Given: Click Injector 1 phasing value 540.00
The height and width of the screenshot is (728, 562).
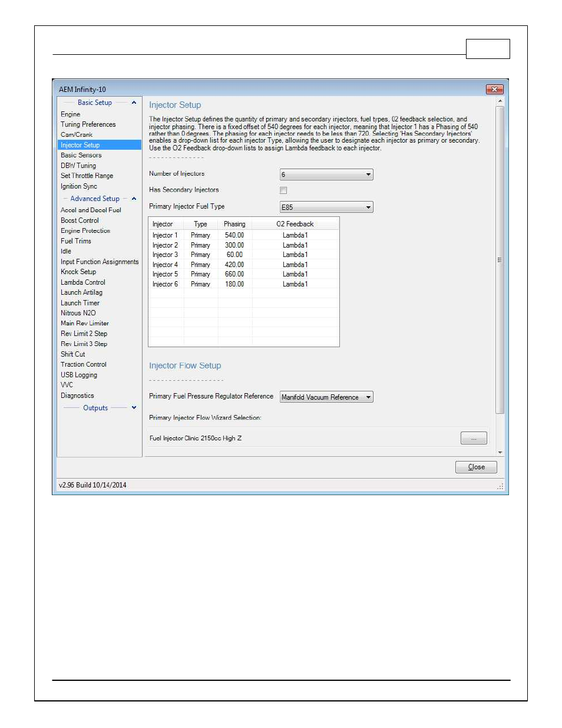Looking at the screenshot, I should [234, 235].
